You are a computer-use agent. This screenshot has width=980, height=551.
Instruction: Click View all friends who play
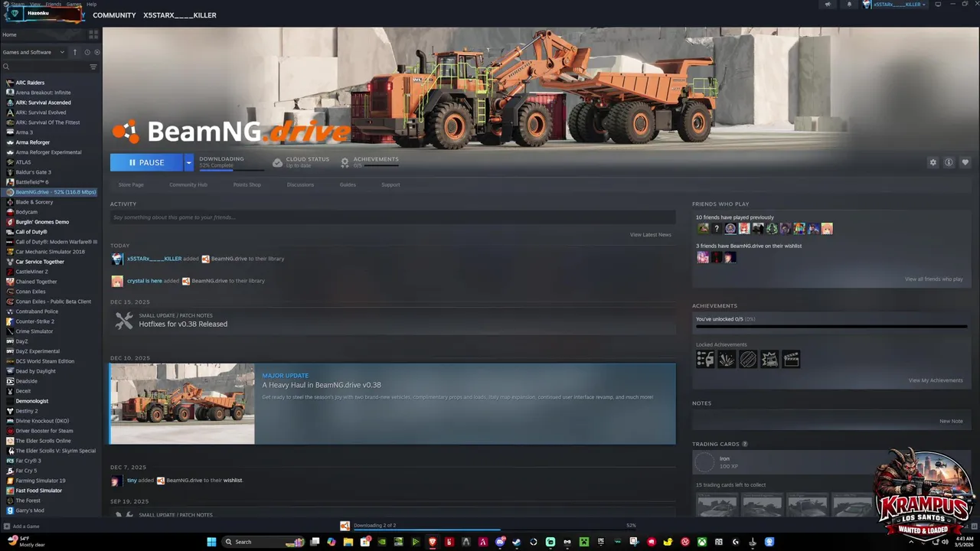(x=934, y=279)
